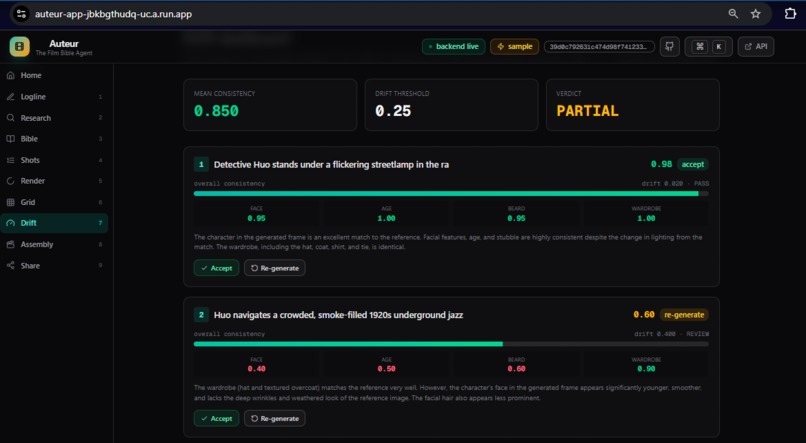This screenshot has height=443, width=806.
Task: Click shot 2 AGE score 0.50
Action: click(x=387, y=369)
